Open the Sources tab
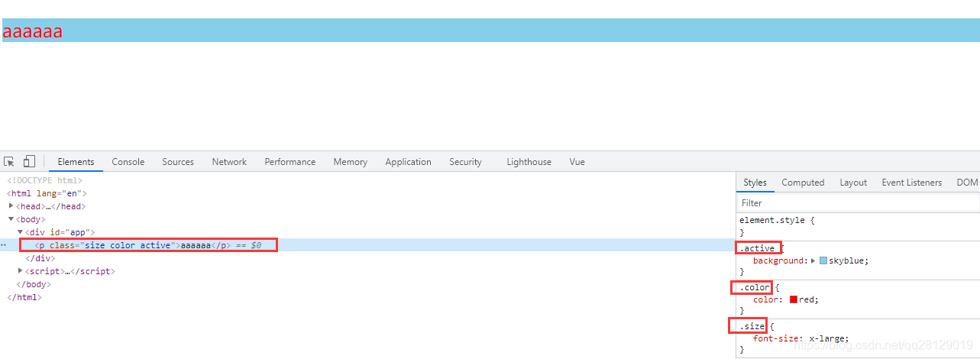 click(x=178, y=162)
